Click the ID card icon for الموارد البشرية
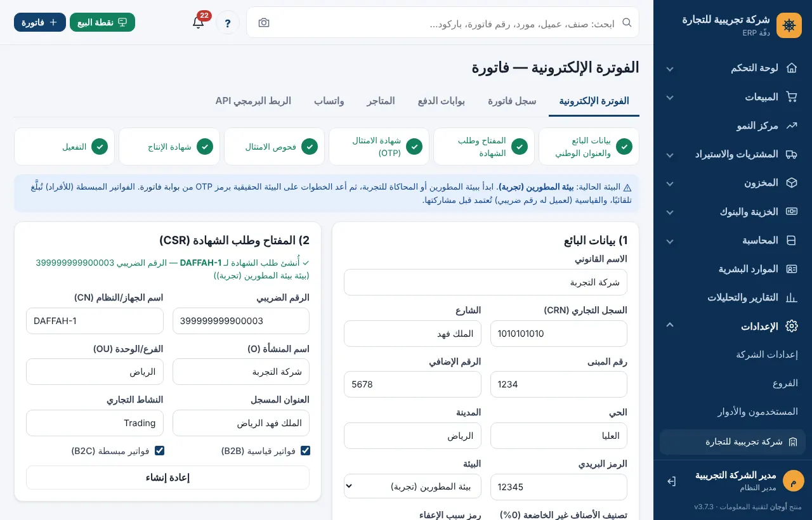Viewport: 812px width, 520px height. [x=791, y=269]
